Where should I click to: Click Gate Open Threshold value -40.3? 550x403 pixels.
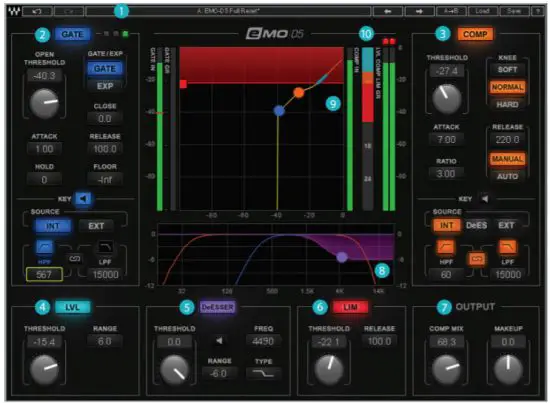pos(44,75)
